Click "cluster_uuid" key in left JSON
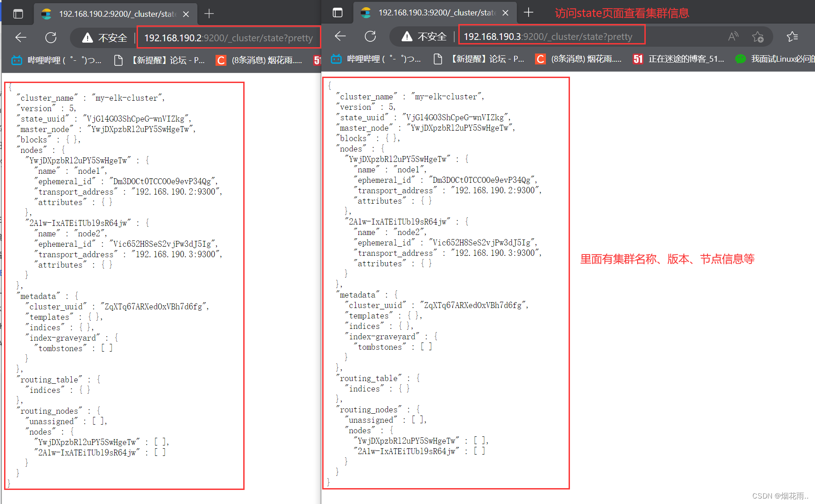This screenshot has width=815, height=504. (57, 307)
